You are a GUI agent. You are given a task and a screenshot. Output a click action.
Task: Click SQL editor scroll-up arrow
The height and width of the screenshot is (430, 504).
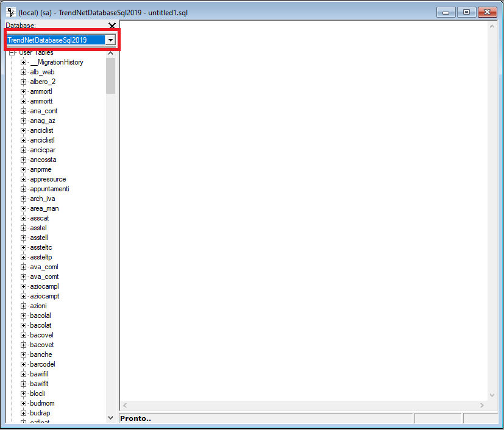pos(492,26)
